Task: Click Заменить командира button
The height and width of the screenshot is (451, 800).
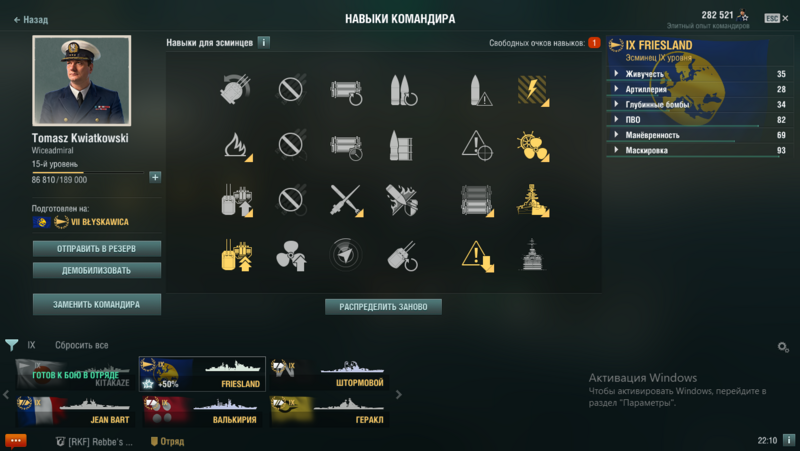Action: (97, 304)
